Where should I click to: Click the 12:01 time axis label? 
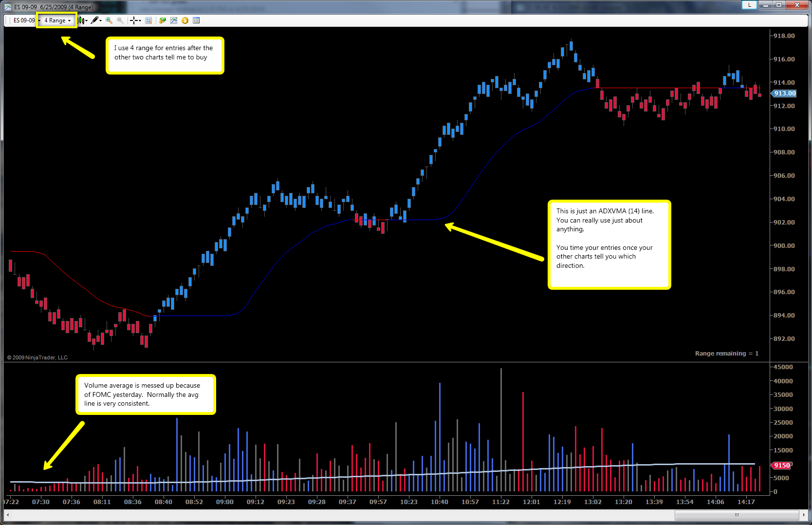[532, 502]
